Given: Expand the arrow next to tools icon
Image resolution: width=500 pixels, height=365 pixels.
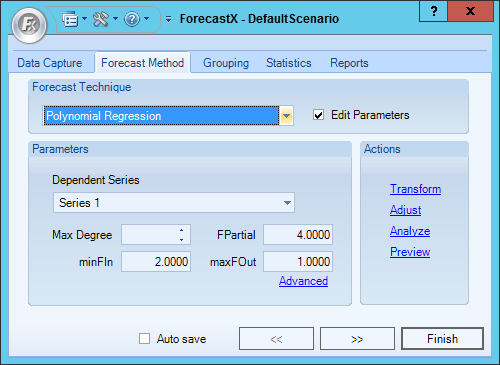Looking at the screenshot, I should 115,19.
